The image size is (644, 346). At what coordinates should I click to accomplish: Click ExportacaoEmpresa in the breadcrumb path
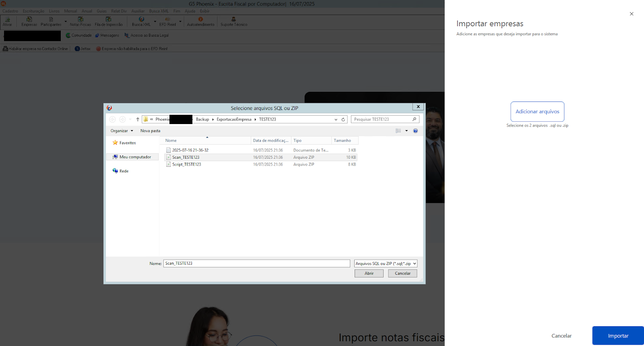(x=234, y=119)
